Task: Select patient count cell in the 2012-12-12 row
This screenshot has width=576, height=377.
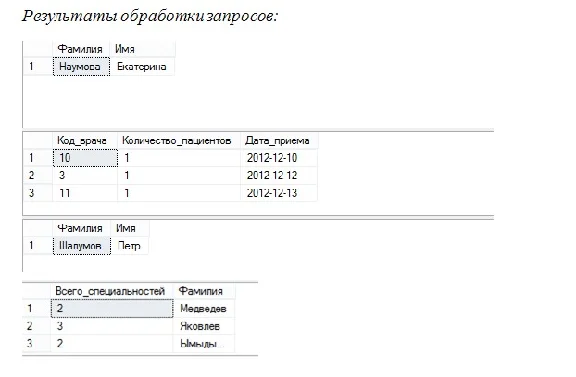Action: pos(179,175)
